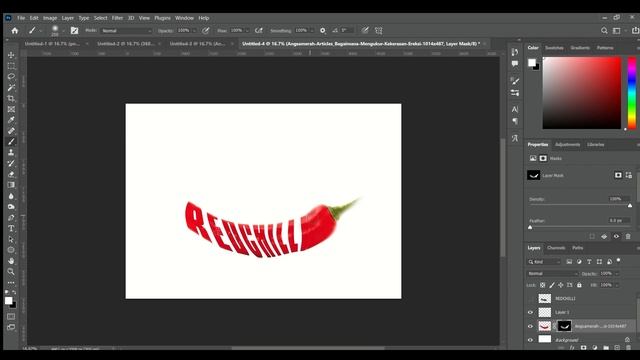This screenshot has height=360, width=640.
Task: Select the Frame tool
Action: coord(11,109)
